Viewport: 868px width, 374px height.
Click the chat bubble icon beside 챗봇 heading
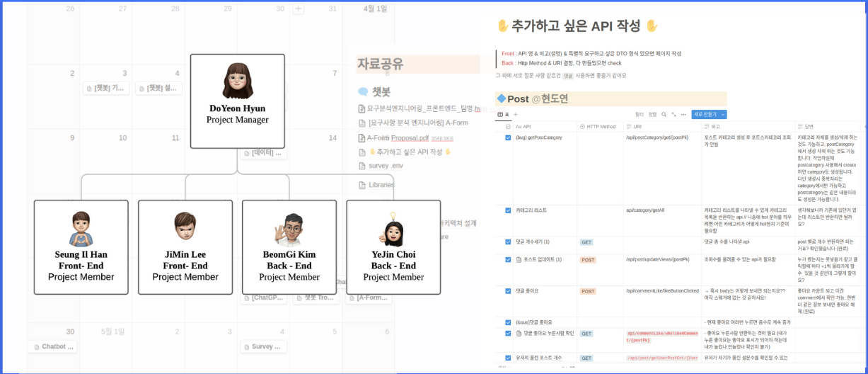tap(363, 92)
